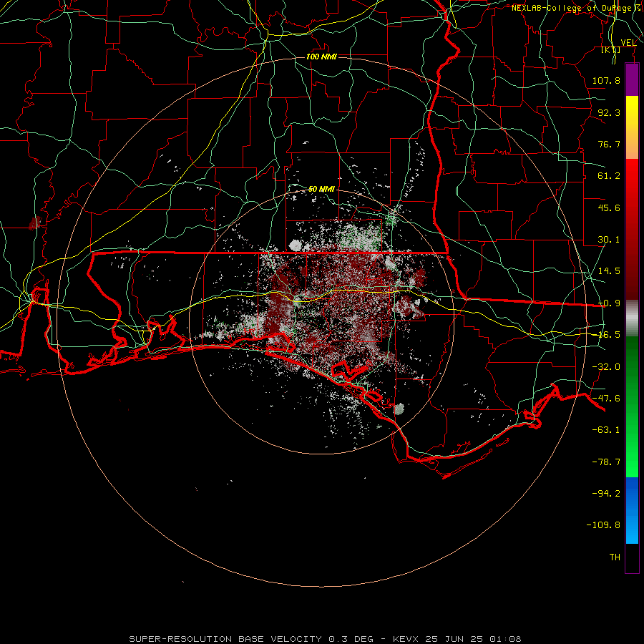Viewport: 644px width, 644px height.
Task: Click the TH label in the legend
Action: click(615, 557)
